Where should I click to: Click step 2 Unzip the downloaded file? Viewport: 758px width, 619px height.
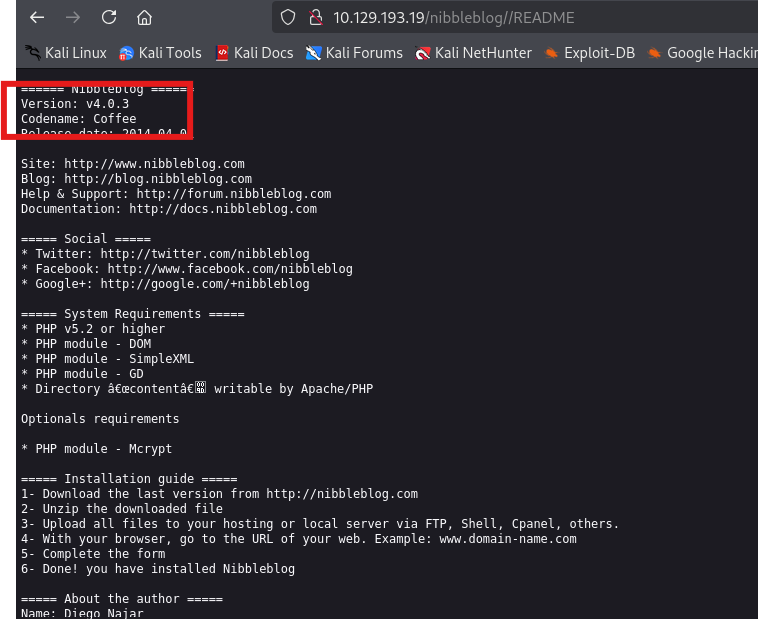coord(122,508)
